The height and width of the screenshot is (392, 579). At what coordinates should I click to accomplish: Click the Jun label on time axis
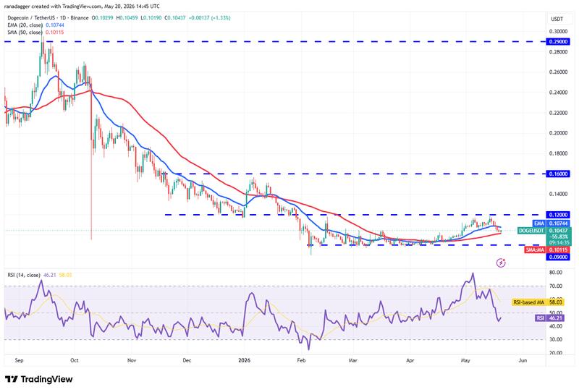pos(523,360)
